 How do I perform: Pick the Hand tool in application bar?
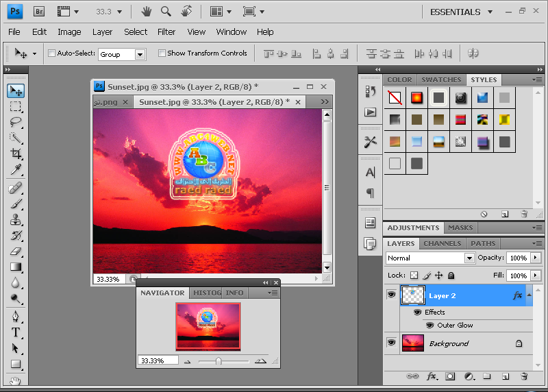tap(147, 12)
